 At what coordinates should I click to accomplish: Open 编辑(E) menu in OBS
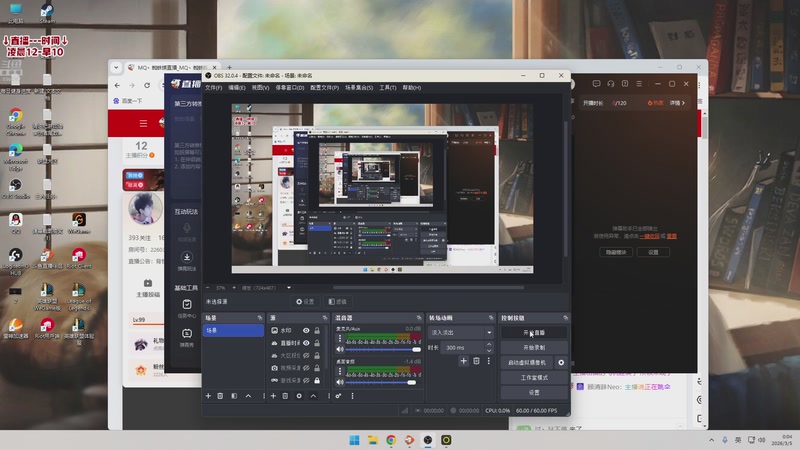click(x=237, y=88)
